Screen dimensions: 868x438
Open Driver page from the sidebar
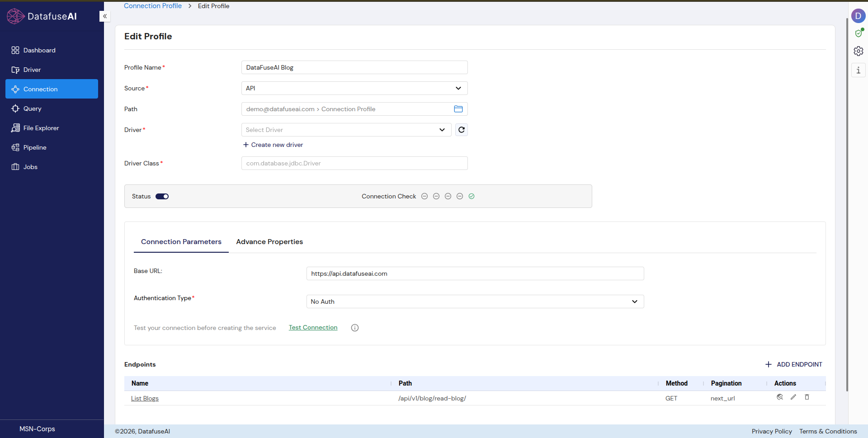(x=52, y=70)
